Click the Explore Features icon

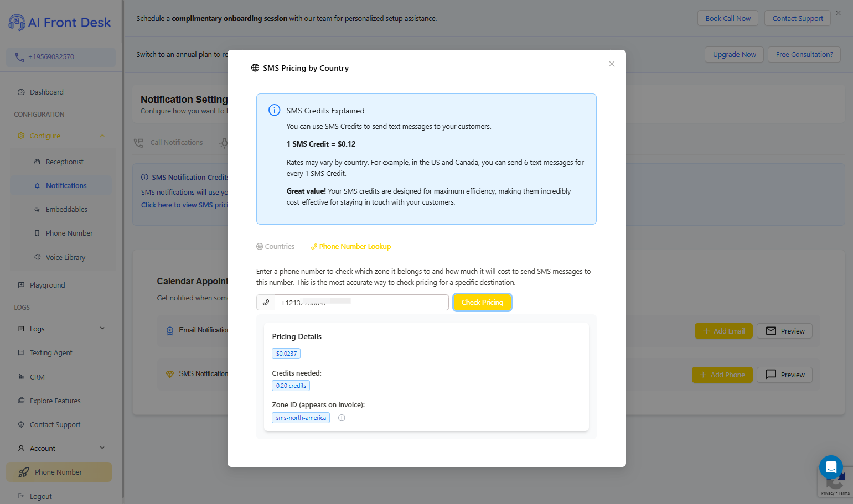pyautogui.click(x=21, y=401)
